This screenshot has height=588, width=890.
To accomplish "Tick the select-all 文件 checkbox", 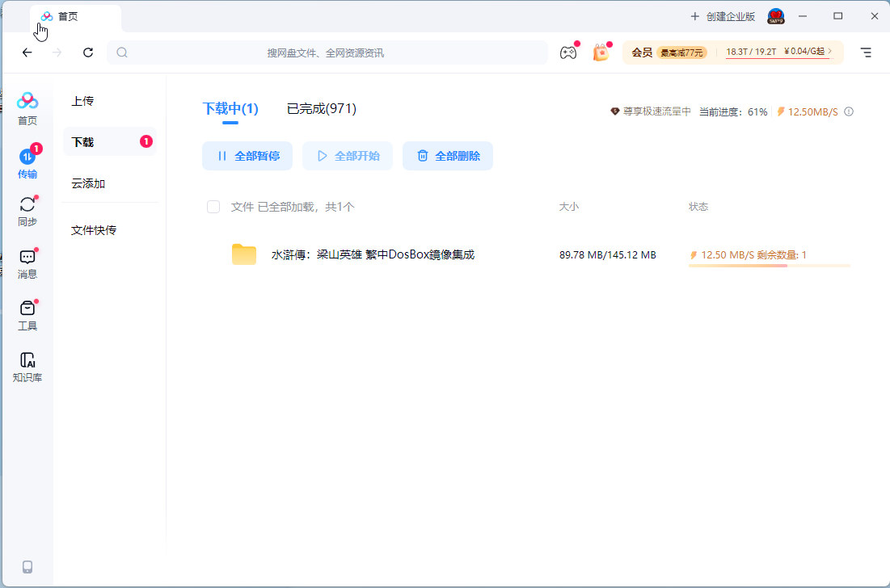I will [213, 207].
